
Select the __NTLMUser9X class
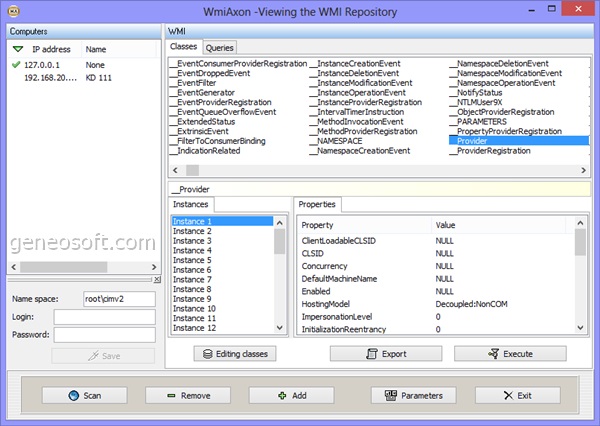[x=476, y=102]
